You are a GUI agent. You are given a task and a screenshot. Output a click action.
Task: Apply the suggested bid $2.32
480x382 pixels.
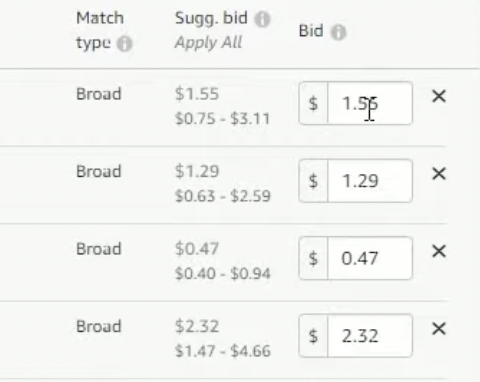pyautogui.click(x=197, y=326)
